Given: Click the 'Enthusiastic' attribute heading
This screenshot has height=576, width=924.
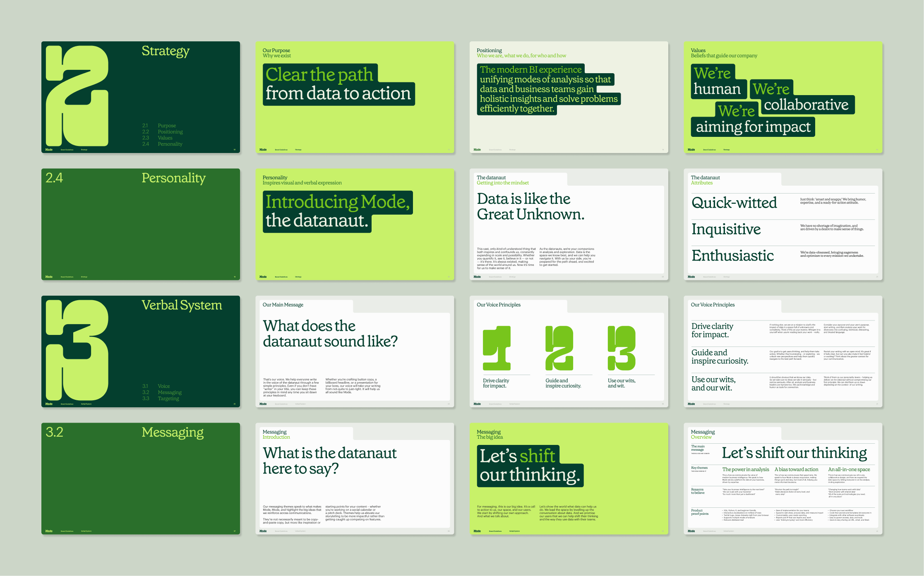Looking at the screenshot, I should point(732,256).
